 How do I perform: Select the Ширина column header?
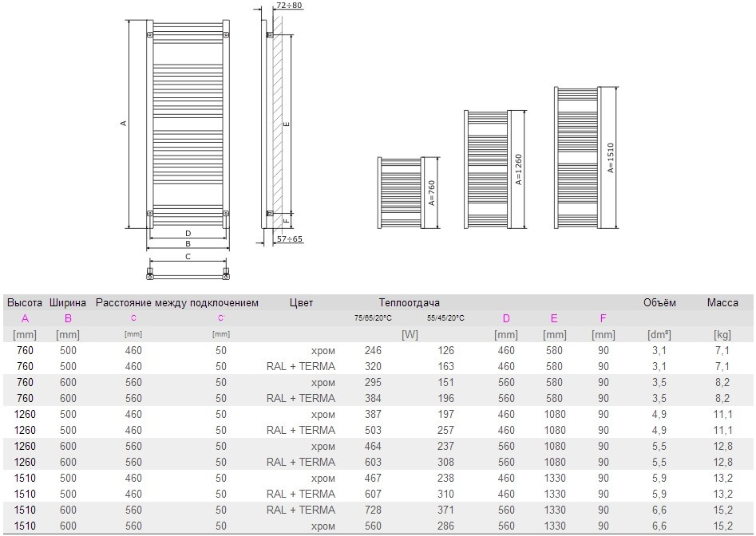(x=68, y=303)
